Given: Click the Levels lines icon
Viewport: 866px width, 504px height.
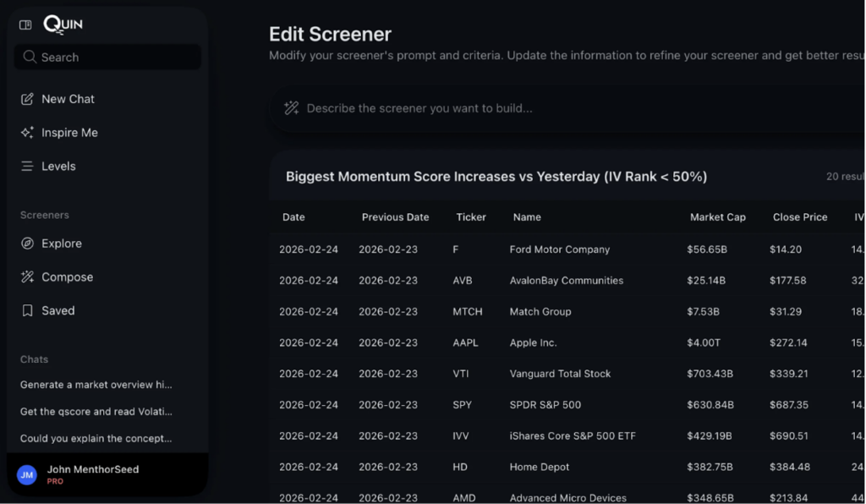Looking at the screenshot, I should [27, 166].
